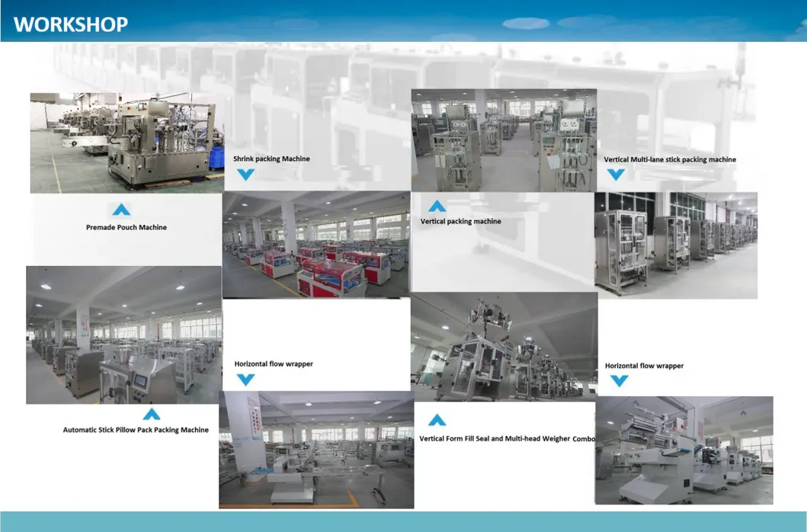807x532 pixels.
Task: Click the arrow icon under Shrink packing Machine
Action: (x=245, y=174)
